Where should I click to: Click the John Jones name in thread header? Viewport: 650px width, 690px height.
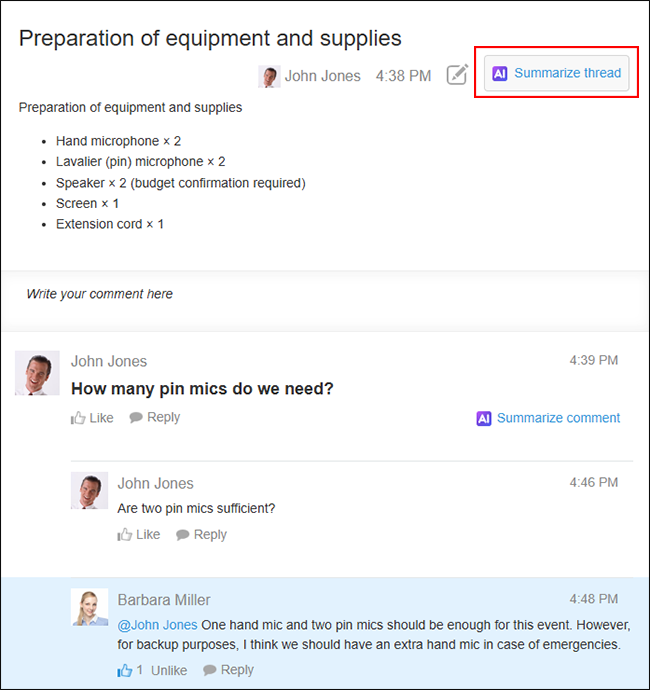click(322, 76)
